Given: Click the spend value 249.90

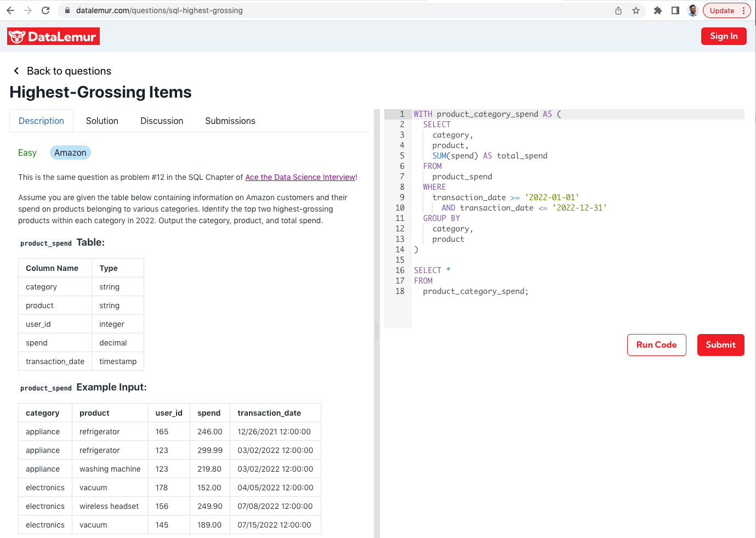Looking at the screenshot, I should [210, 506].
